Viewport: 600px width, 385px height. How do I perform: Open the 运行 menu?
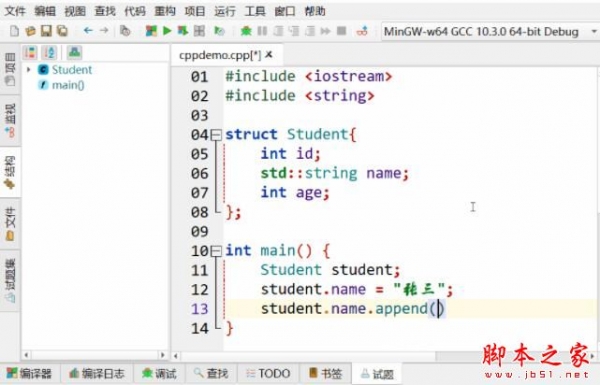(225, 11)
